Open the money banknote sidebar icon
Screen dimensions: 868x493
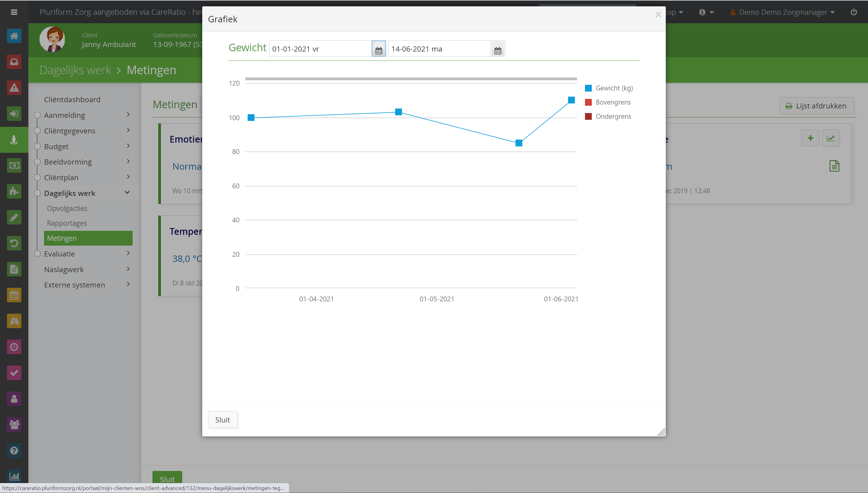point(14,165)
